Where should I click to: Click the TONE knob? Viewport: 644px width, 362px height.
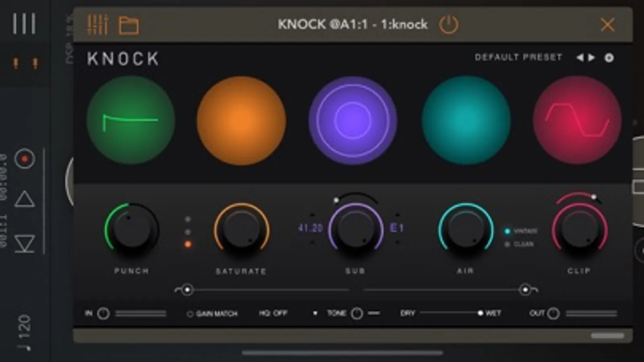click(x=357, y=313)
